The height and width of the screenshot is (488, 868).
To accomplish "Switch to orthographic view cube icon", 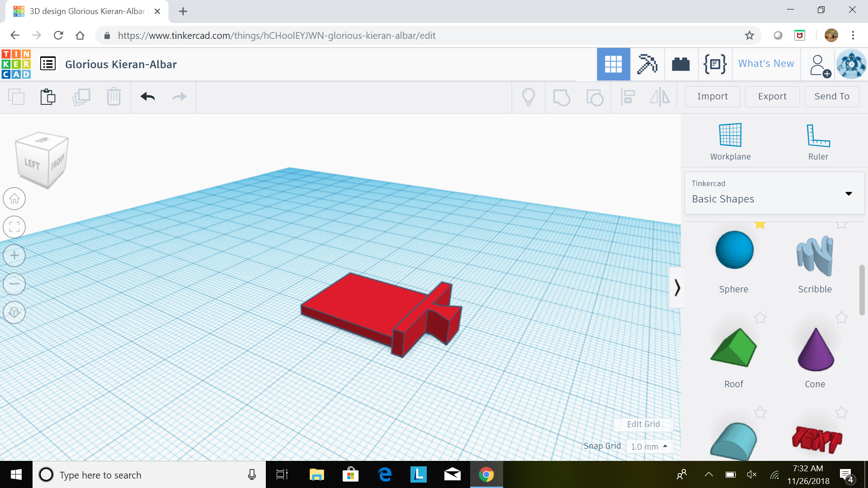I will click(x=14, y=312).
